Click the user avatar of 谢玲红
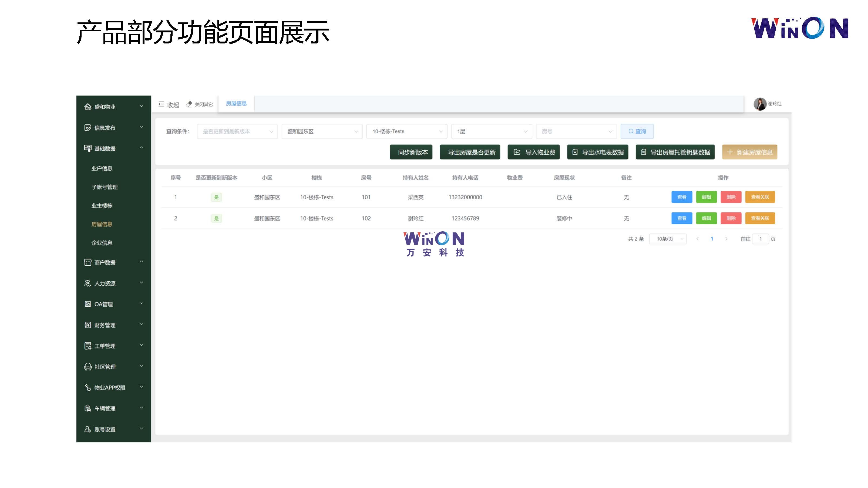 coord(760,104)
